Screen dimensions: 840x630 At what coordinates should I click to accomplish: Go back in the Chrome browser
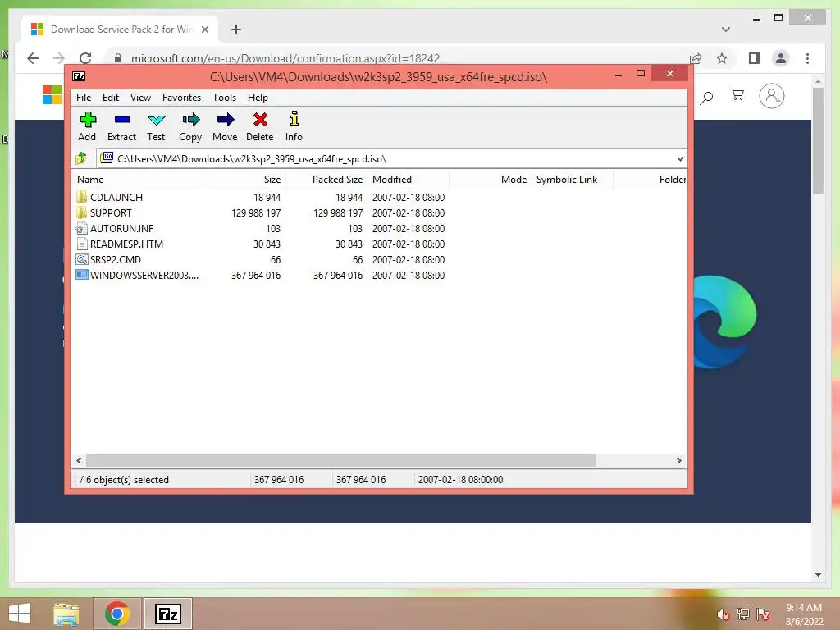click(33, 58)
